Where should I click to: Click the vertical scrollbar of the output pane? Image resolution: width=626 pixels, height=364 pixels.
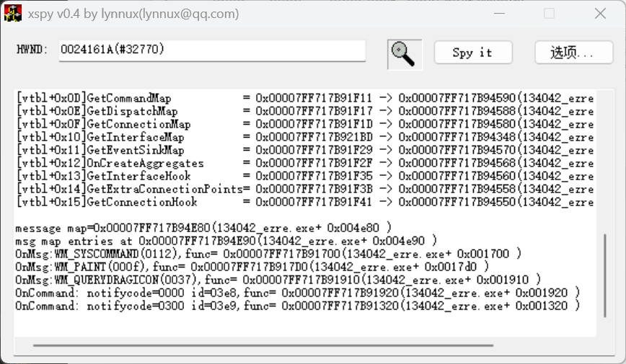click(x=604, y=274)
